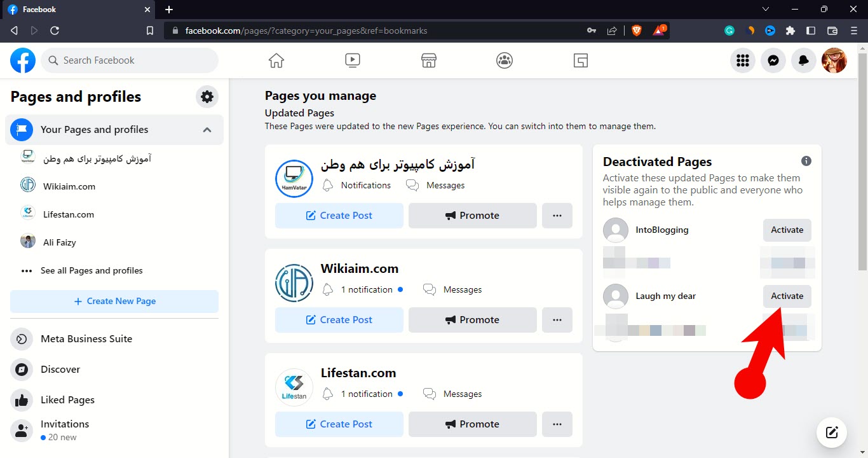Open the notifications bell icon
Image resolution: width=868 pixels, height=458 pixels.
[x=803, y=60]
